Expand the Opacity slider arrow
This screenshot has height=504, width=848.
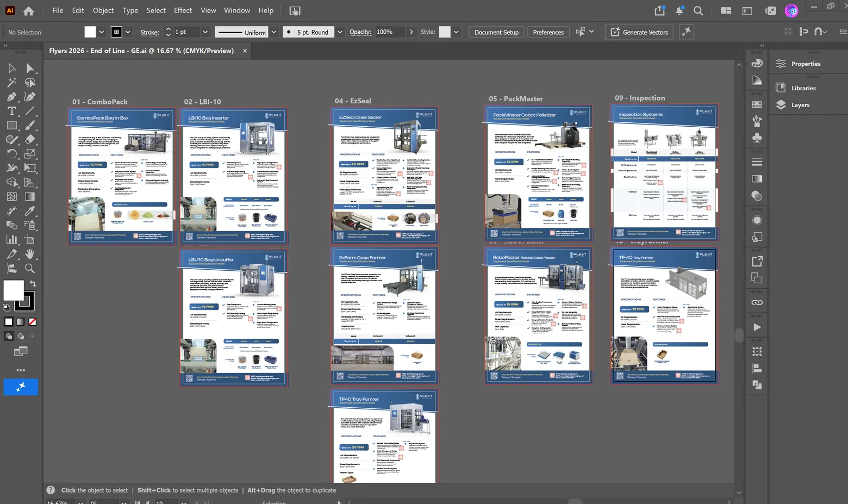tap(411, 32)
